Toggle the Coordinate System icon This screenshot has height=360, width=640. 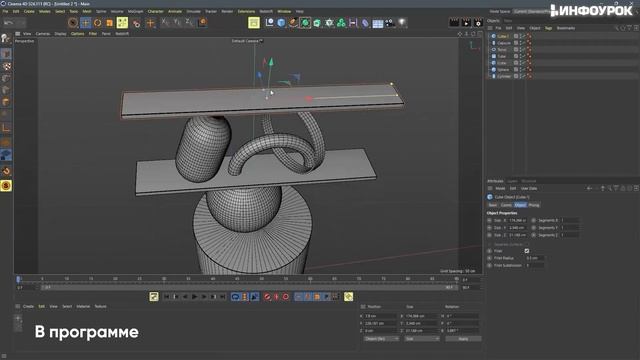tap(202, 22)
